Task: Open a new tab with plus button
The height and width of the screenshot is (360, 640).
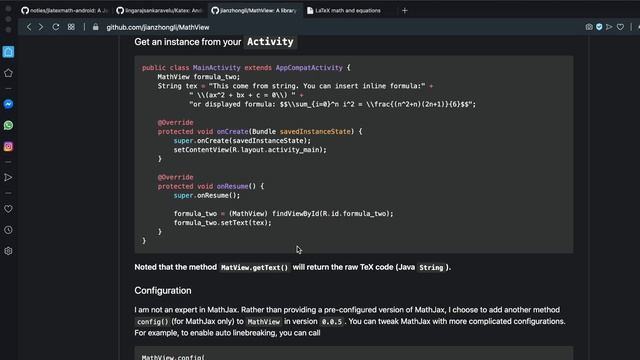Action: [404, 11]
